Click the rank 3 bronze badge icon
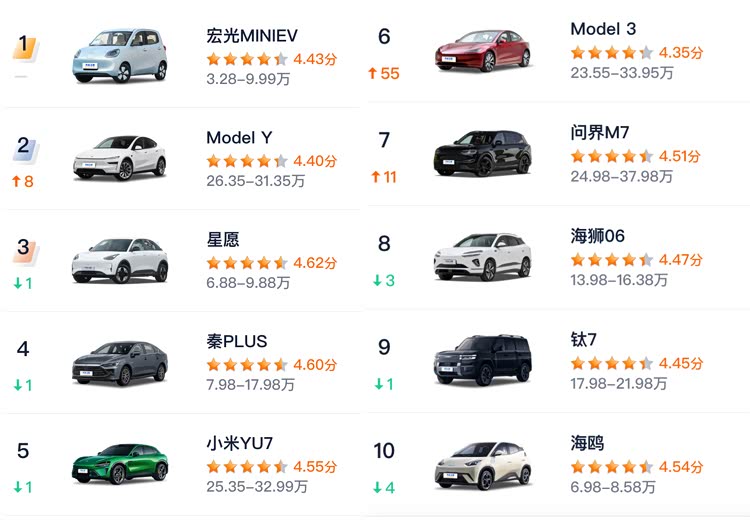Image resolution: width=750 pixels, height=520 pixels. 26,249
